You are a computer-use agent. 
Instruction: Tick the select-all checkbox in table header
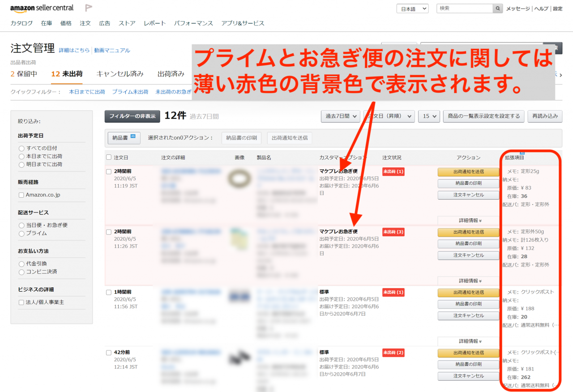[109, 158]
